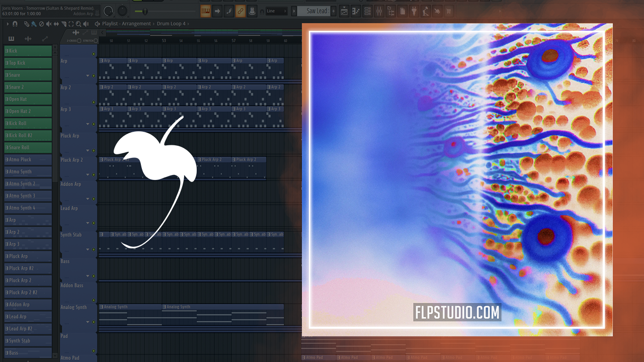The image size is (644, 362).
Task: Toggle the link/chain button in toolbar
Action: 240,11
